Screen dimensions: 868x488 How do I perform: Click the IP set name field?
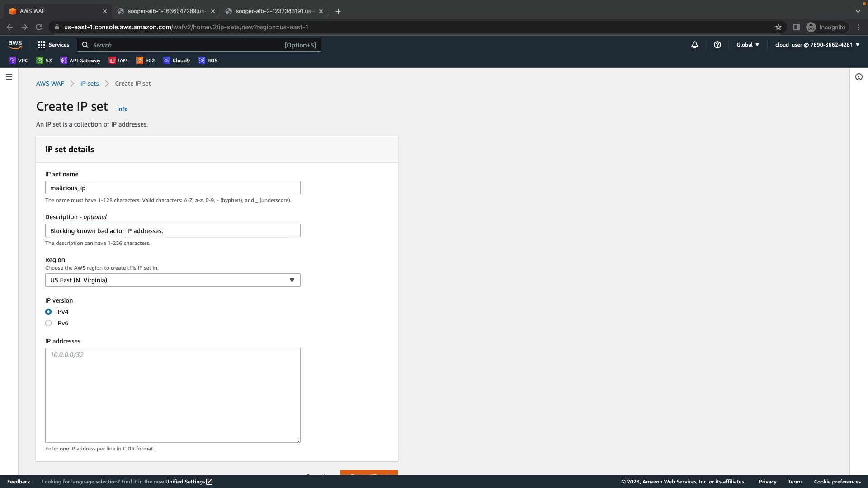click(x=173, y=188)
